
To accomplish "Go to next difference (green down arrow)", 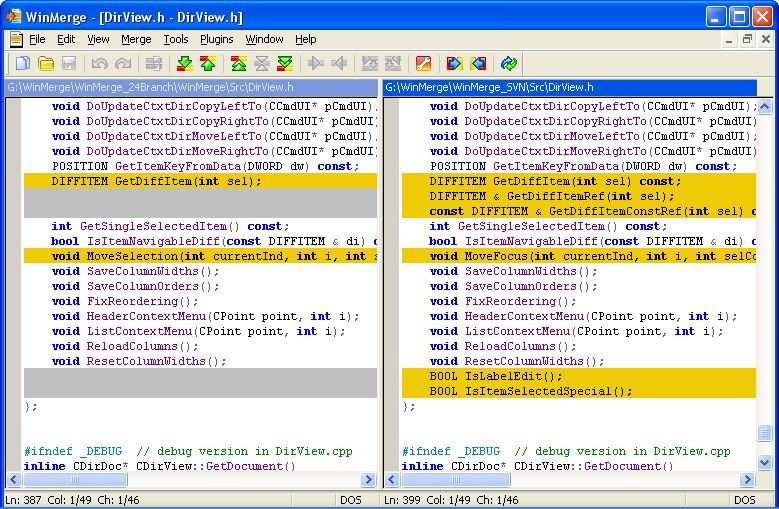I will click(x=184, y=64).
